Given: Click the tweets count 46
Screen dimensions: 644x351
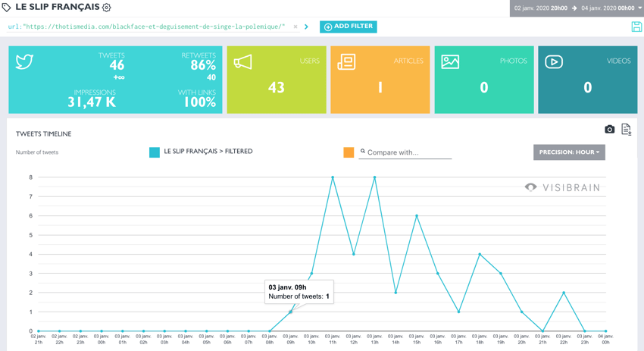Looking at the screenshot, I should tap(117, 65).
